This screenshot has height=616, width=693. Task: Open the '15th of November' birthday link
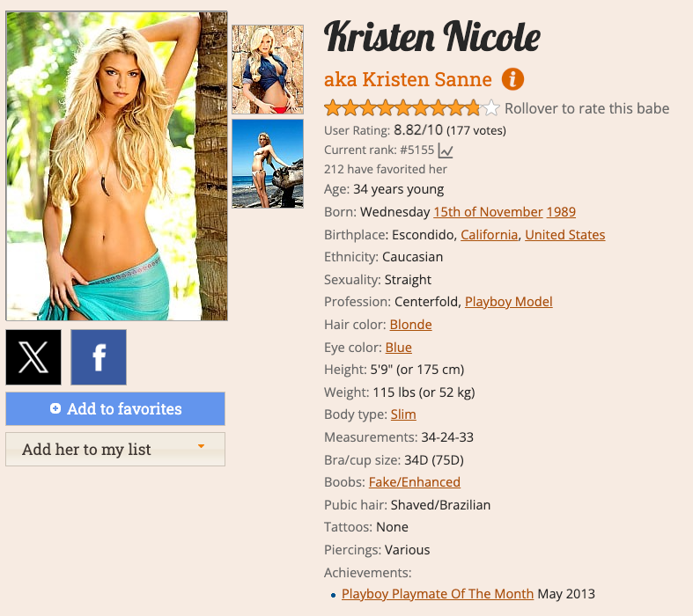coord(488,212)
